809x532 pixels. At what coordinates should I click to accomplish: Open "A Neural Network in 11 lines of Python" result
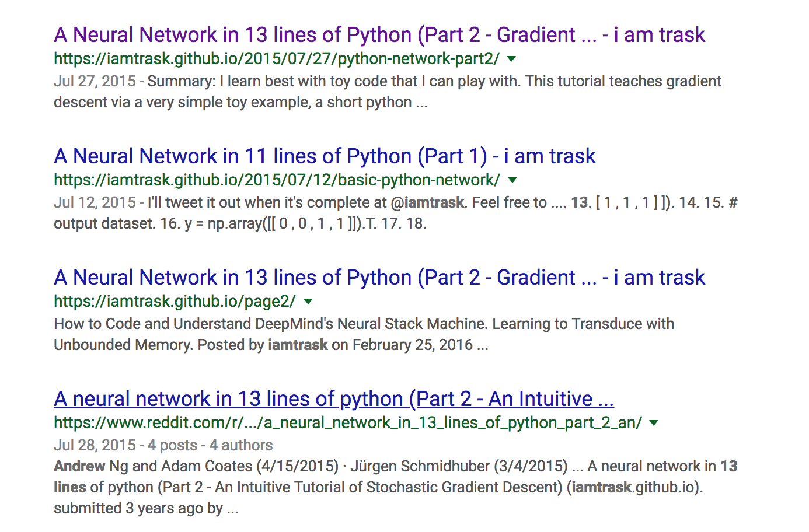coord(325,156)
